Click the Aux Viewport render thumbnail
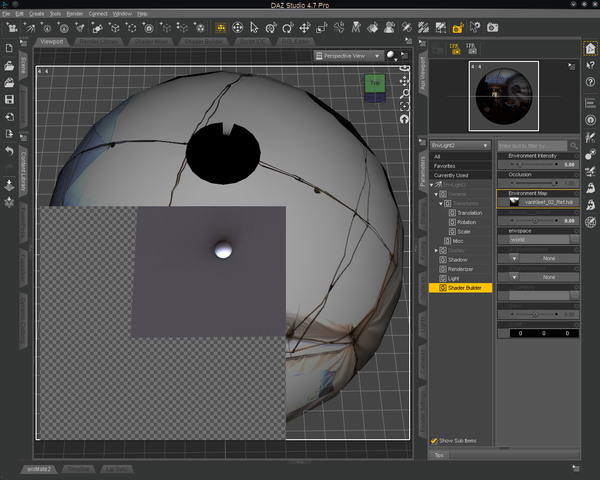The image size is (600, 480). point(504,96)
